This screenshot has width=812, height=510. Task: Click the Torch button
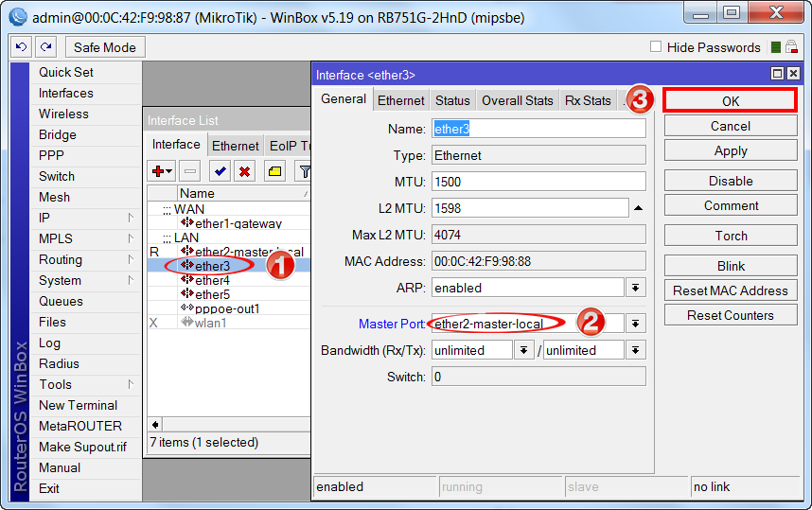coord(731,236)
